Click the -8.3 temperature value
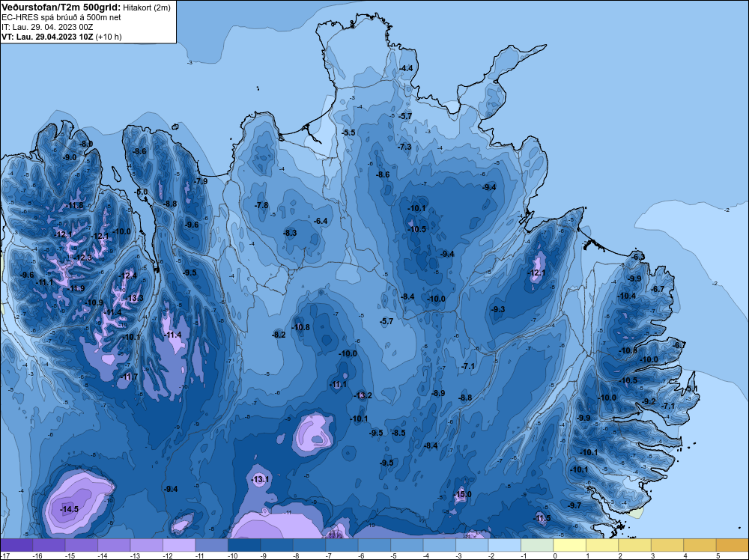 point(290,233)
